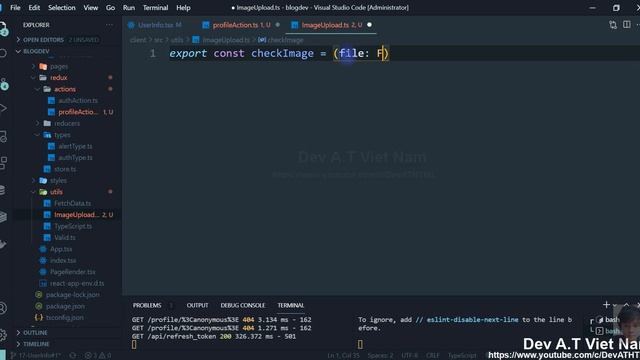Click the compare changes editor icon
This screenshot has width=640, height=360.
point(613,25)
